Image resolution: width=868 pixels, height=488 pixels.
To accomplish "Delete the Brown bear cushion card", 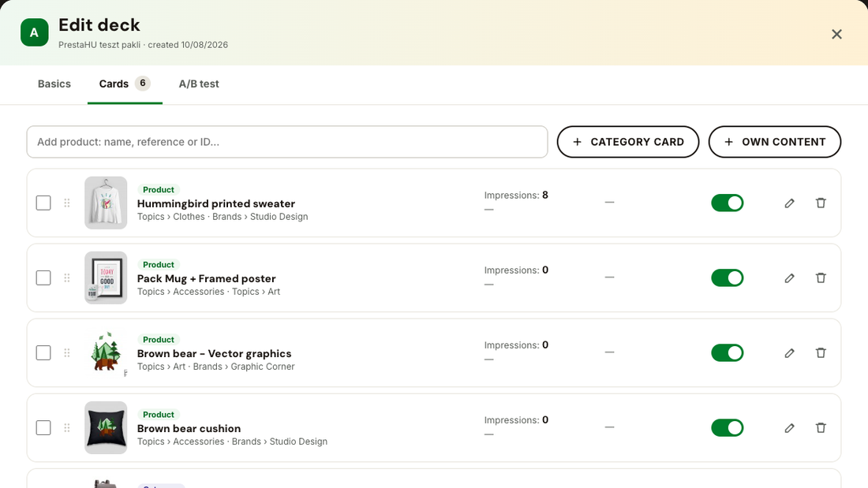I will point(821,428).
